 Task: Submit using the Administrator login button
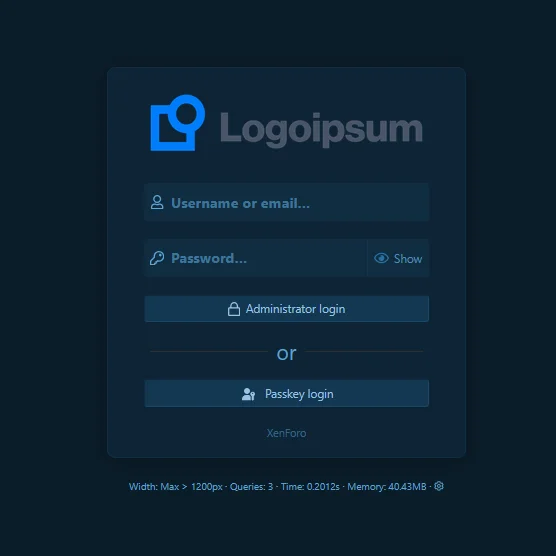tap(287, 309)
